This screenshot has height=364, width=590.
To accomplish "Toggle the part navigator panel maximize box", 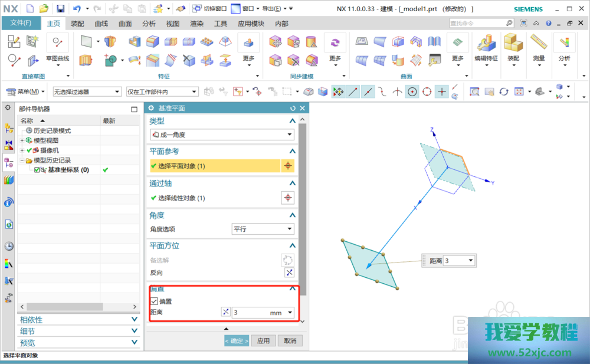I will coord(134,109).
